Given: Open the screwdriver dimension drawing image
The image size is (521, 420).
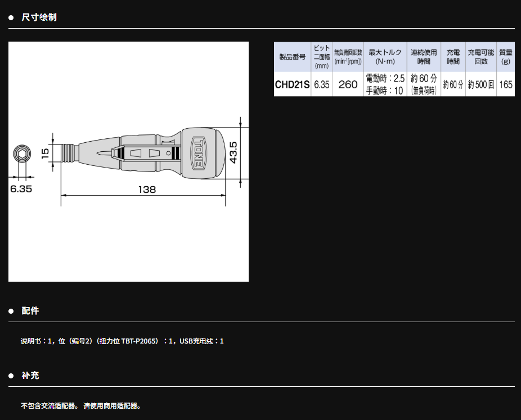Looking at the screenshot, I should [128, 161].
